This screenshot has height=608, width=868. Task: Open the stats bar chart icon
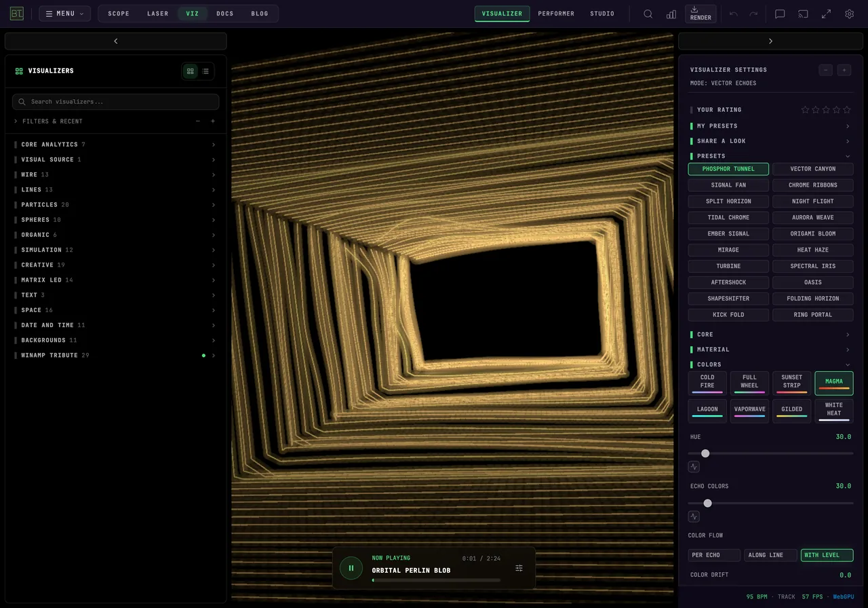(671, 14)
